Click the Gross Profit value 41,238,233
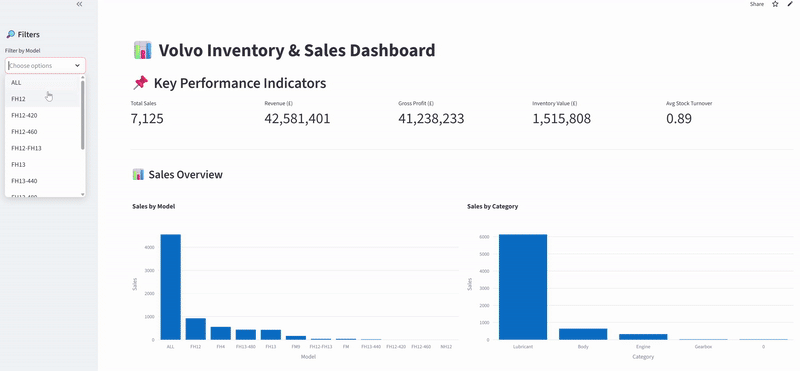 click(431, 119)
